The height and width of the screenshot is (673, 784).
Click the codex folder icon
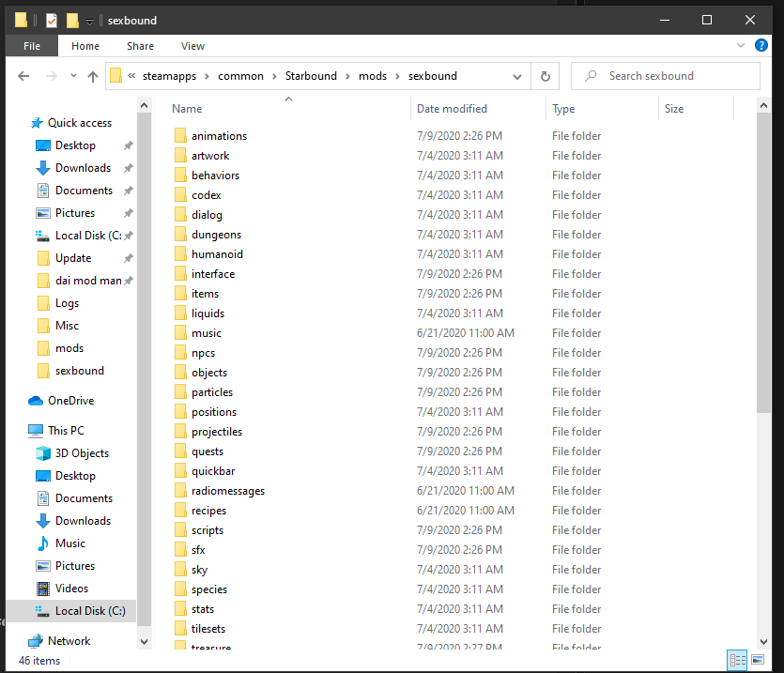point(180,195)
